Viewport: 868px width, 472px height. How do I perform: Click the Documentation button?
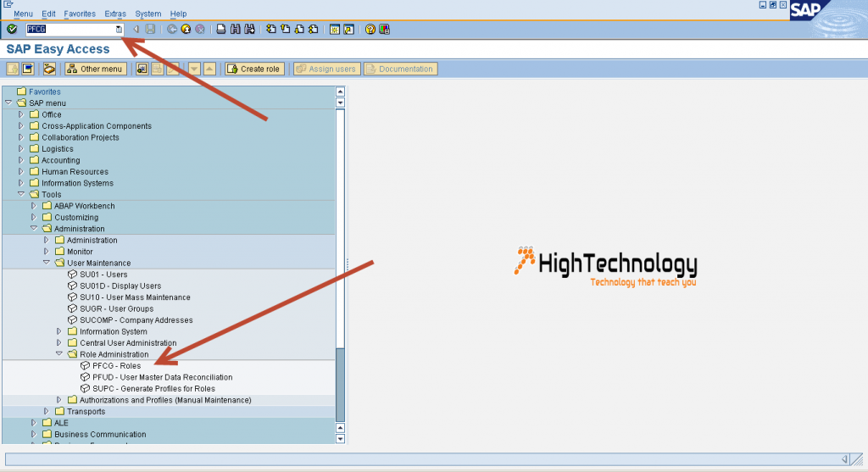pyautogui.click(x=400, y=69)
